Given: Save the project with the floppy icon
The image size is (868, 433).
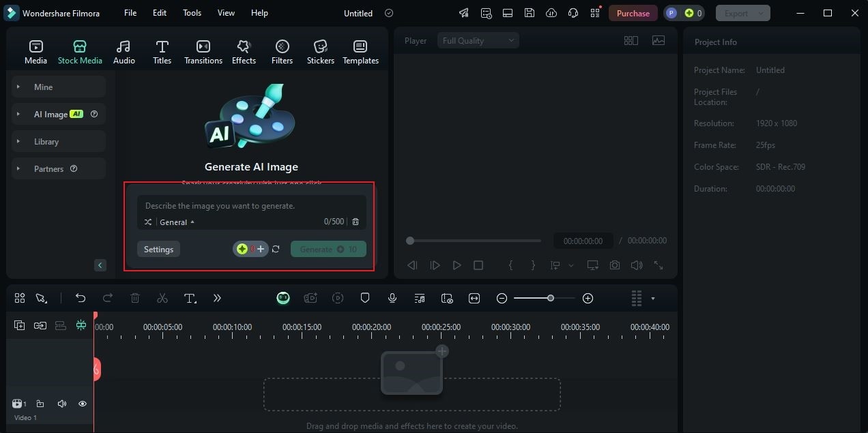Looking at the screenshot, I should [x=530, y=13].
